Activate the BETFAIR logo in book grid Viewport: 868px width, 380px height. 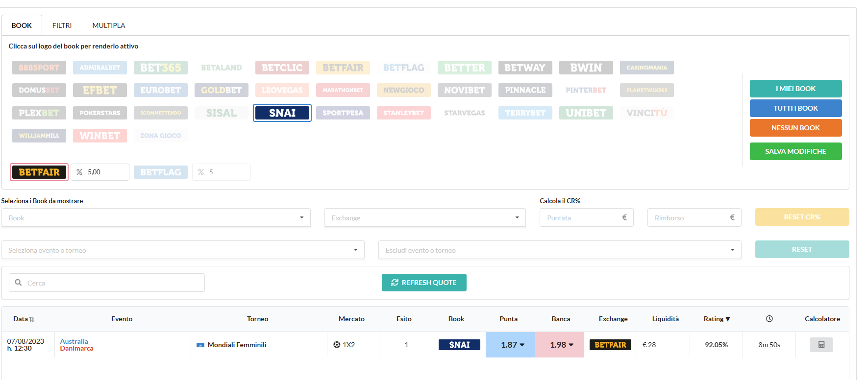(343, 68)
